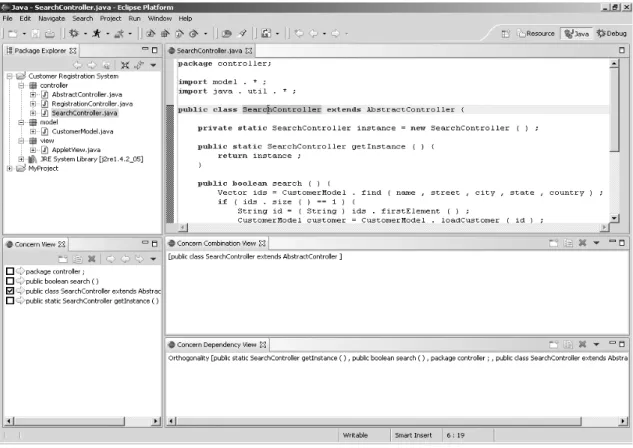The width and height of the screenshot is (633, 448).
Task: Open Concern View toolbar menu dropdown arrow
Action: tap(153, 259)
